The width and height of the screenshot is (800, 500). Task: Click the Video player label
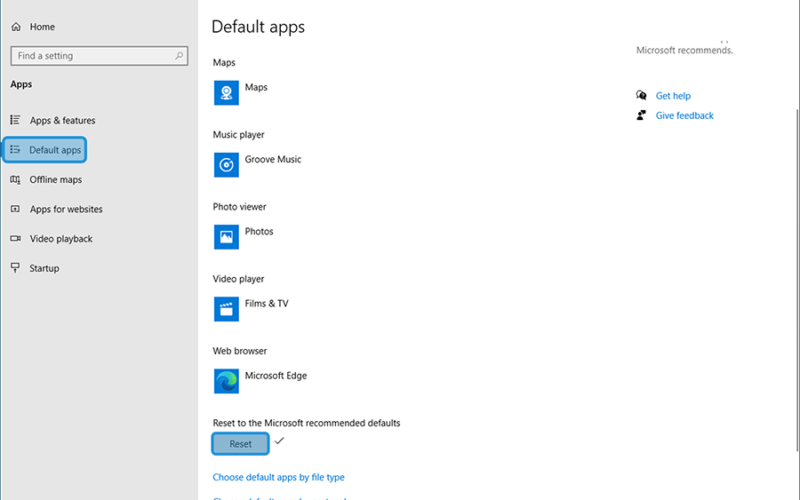pyautogui.click(x=238, y=279)
